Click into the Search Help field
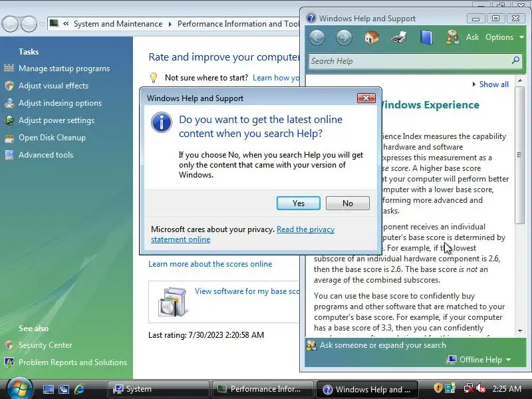The width and height of the screenshot is (532, 399). [x=409, y=61]
